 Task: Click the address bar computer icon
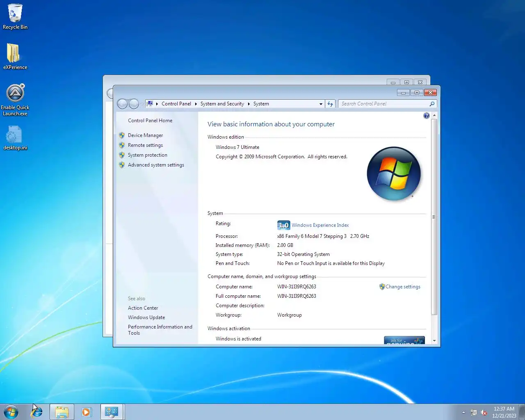150,104
